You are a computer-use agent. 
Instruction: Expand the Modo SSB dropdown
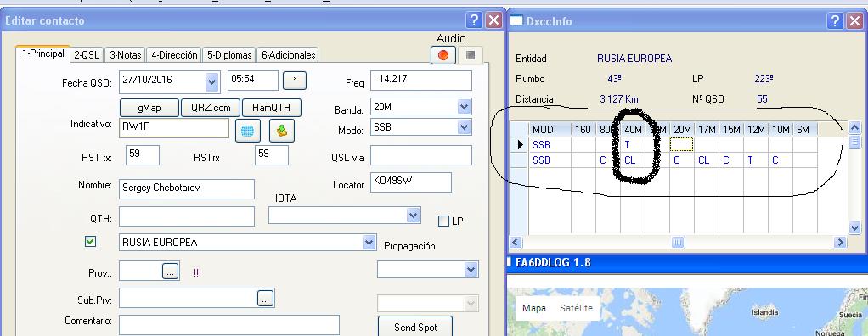pos(465,127)
